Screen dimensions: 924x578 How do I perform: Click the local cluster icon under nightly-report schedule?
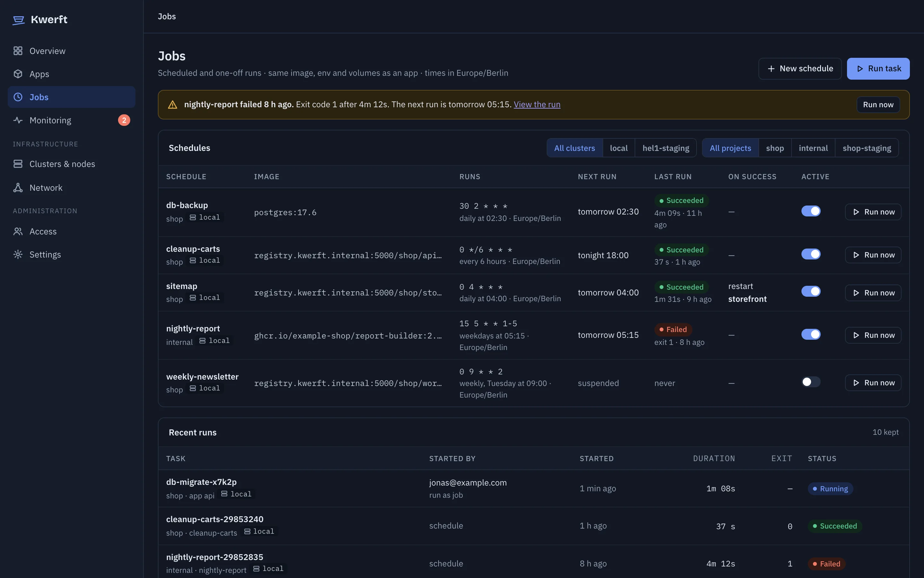pyautogui.click(x=202, y=341)
